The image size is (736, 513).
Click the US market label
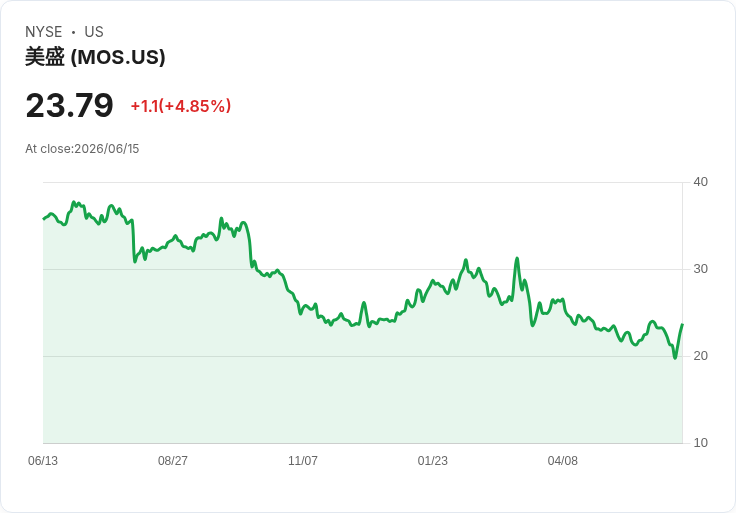coord(94,32)
